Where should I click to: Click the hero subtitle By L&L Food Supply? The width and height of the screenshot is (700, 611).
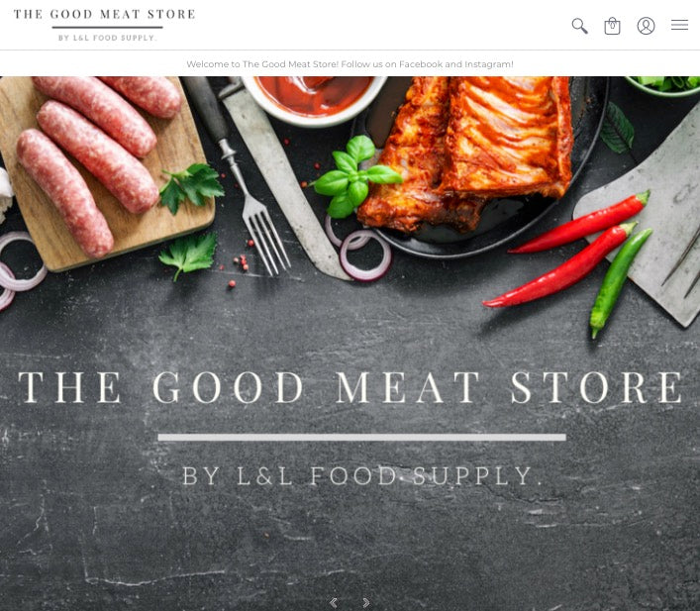pyautogui.click(x=362, y=475)
